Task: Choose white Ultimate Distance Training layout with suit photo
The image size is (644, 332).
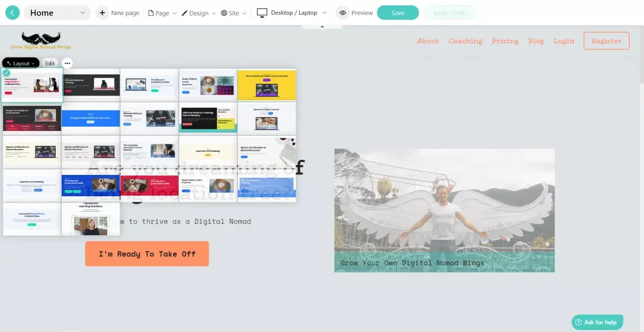Action: point(149,119)
